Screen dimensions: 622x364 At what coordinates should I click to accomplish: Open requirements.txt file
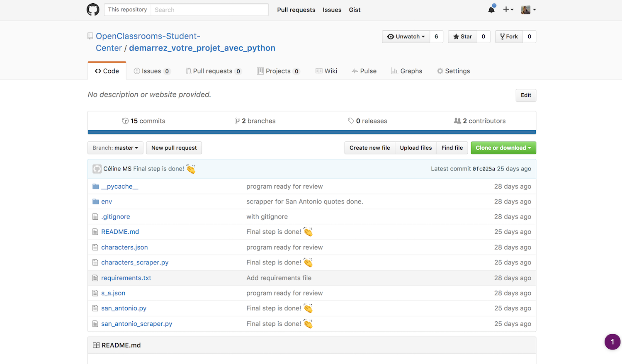click(126, 278)
